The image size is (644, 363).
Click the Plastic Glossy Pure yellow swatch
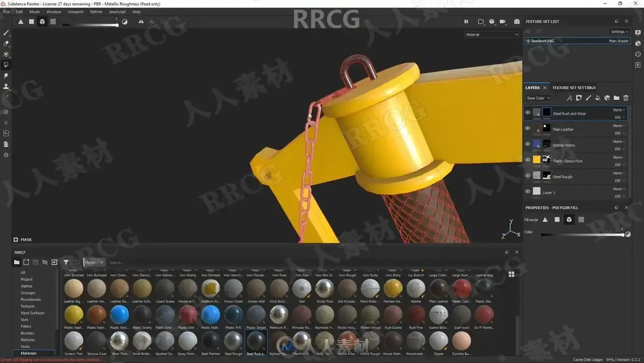click(536, 160)
